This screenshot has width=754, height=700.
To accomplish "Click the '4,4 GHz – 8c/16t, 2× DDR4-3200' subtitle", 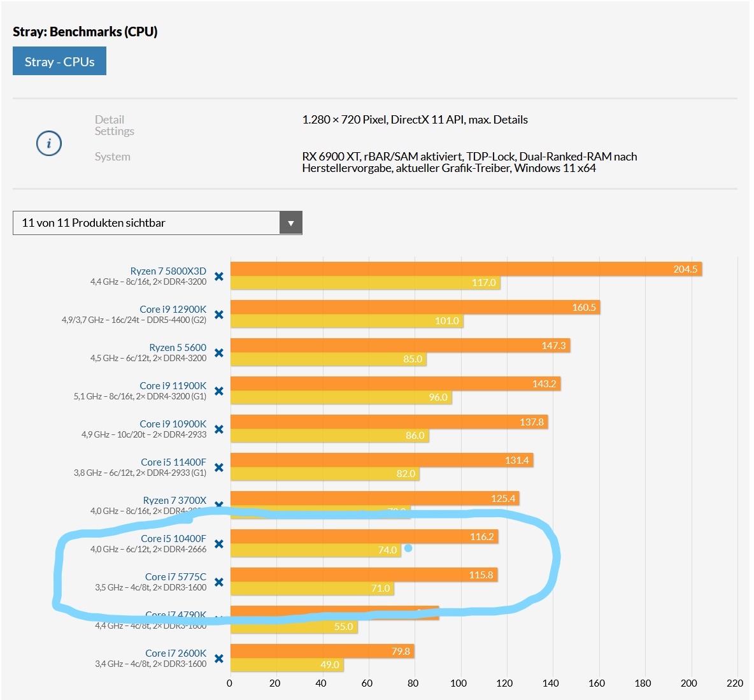I will click(148, 282).
